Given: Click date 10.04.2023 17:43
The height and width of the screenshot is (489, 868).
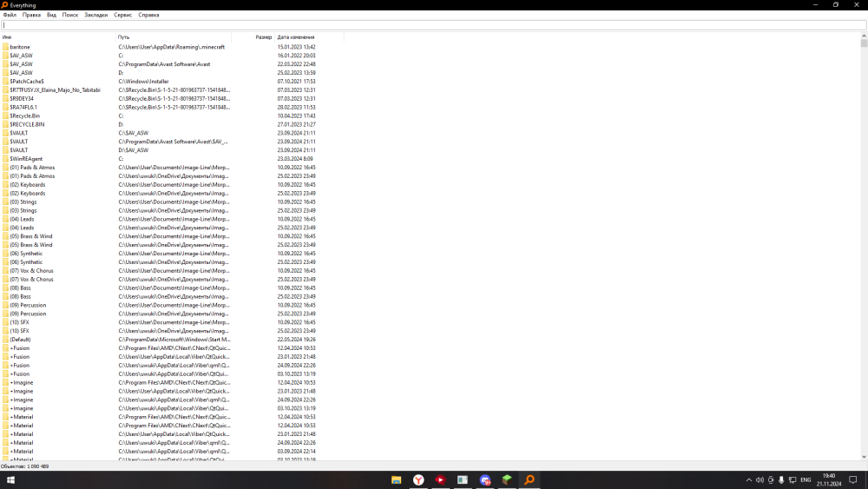Looking at the screenshot, I should (296, 116).
